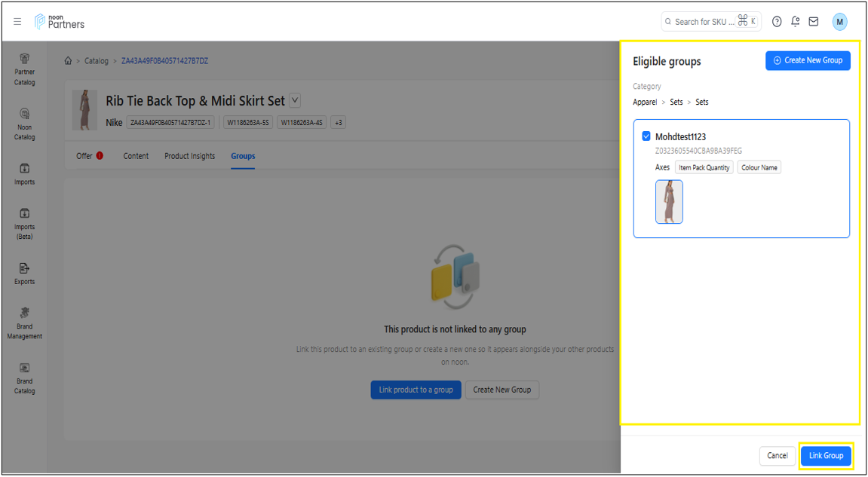Open Partner Catalog from the sidebar

point(25,68)
